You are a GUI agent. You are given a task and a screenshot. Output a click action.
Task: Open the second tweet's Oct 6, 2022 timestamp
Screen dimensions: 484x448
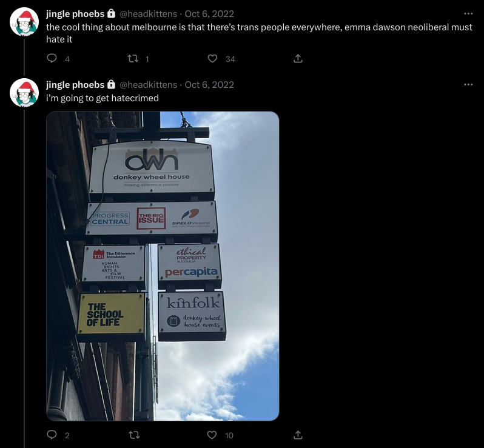pos(209,85)
